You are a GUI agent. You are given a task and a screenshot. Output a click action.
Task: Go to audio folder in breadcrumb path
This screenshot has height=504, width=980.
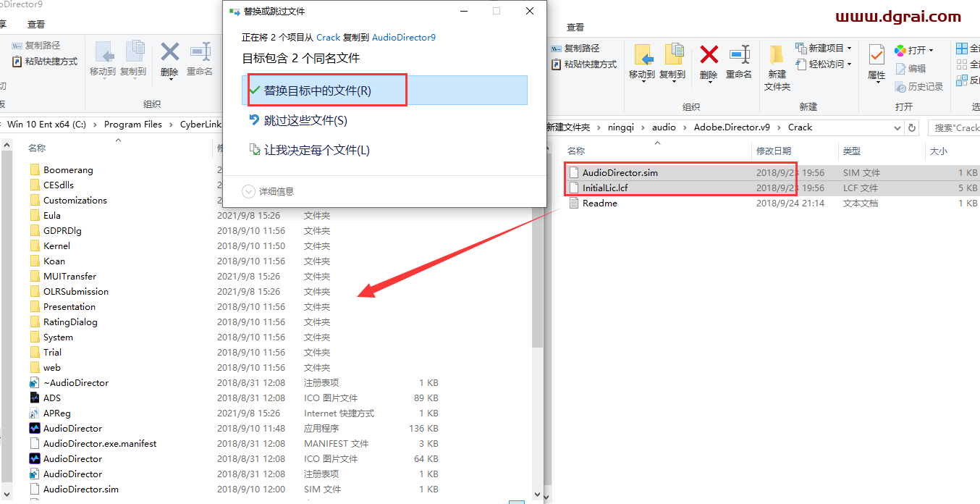point(664,127)
